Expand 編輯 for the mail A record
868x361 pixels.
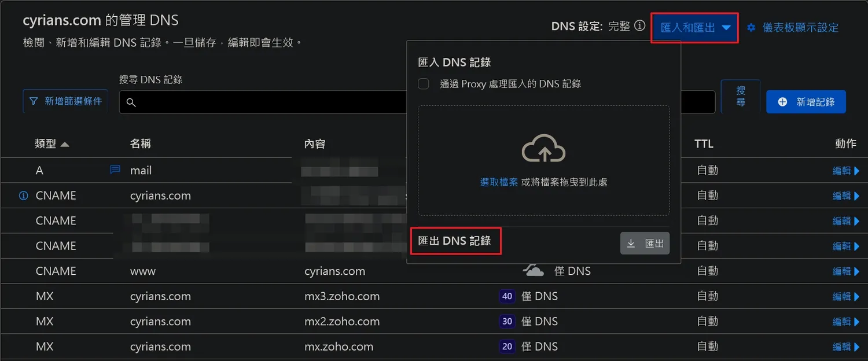pos(845,170)
